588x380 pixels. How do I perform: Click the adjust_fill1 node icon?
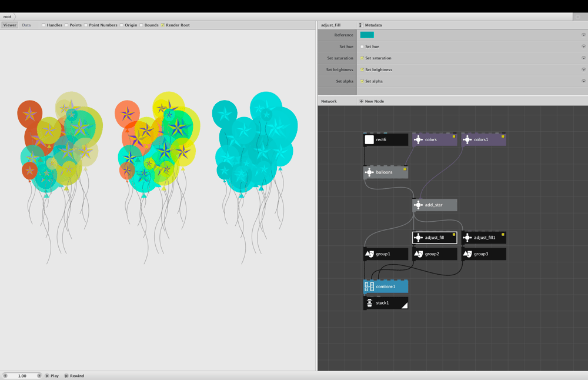click(x=467, y=238)
